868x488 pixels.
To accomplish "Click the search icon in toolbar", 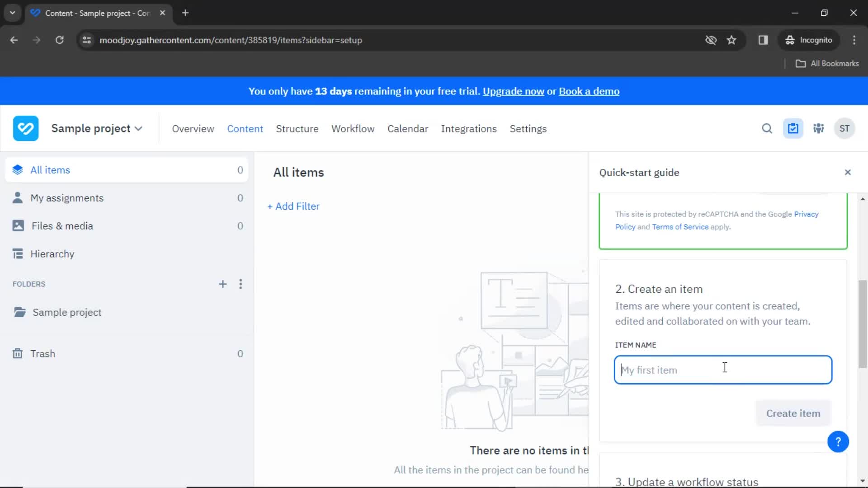I will click(767, 128).
